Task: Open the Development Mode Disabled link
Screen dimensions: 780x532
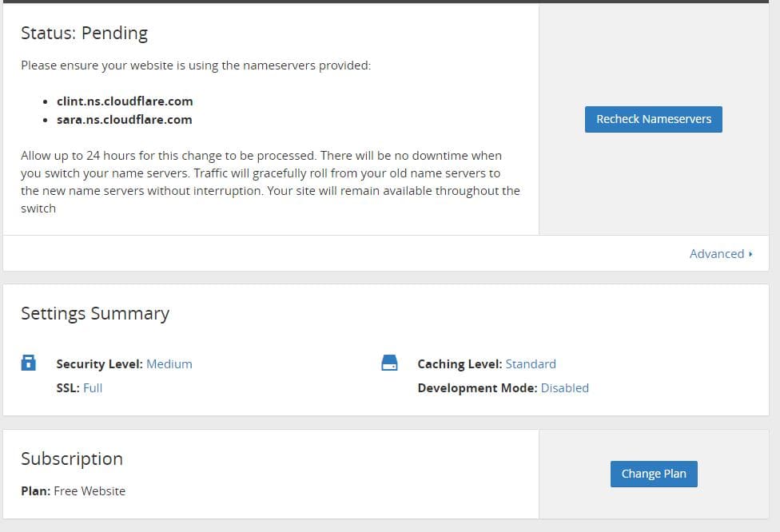Action: [x=564, y=387]
